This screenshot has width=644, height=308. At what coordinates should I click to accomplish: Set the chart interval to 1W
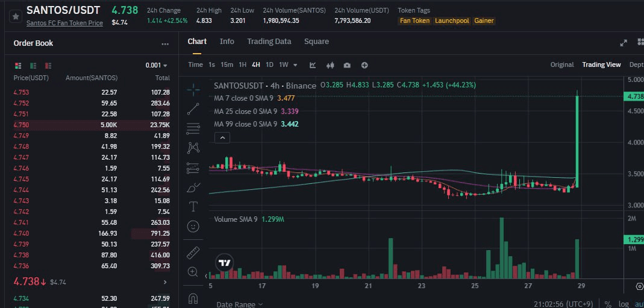pos(283,65)
